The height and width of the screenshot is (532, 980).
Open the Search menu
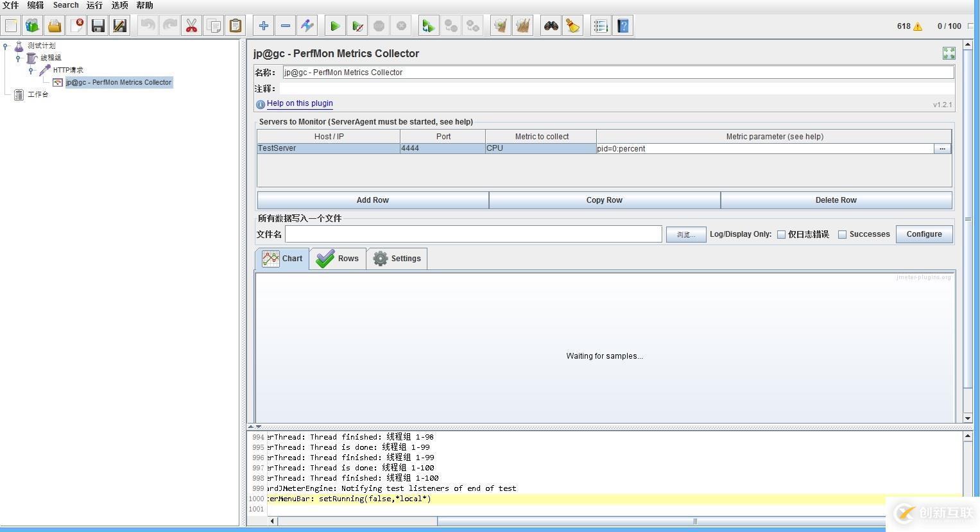click(65, 5)
